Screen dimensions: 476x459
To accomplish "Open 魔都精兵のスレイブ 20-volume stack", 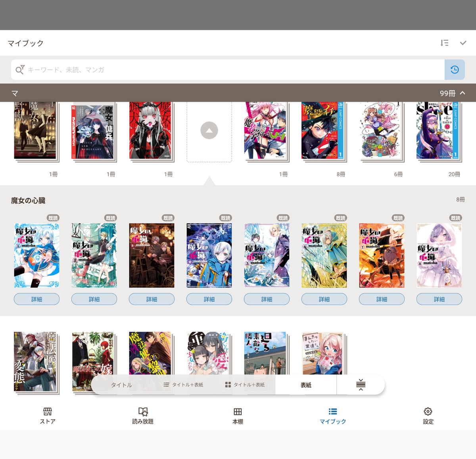I will click(439, 132).
